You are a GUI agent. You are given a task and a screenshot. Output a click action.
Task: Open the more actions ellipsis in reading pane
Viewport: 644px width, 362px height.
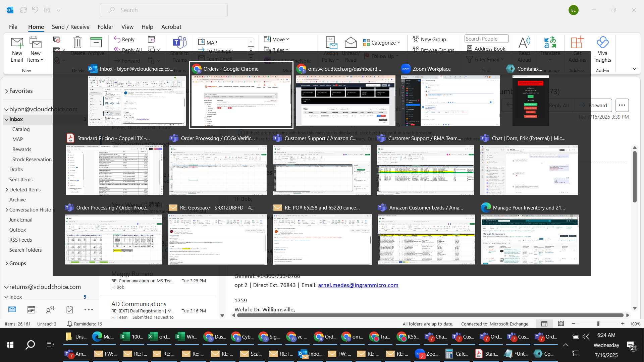(x=622, y=105)
